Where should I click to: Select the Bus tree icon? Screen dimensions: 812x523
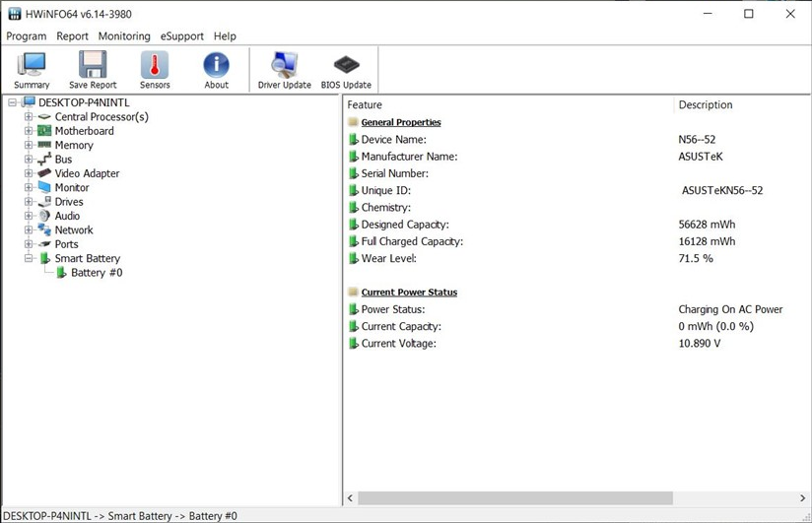(x=44, y=159)
